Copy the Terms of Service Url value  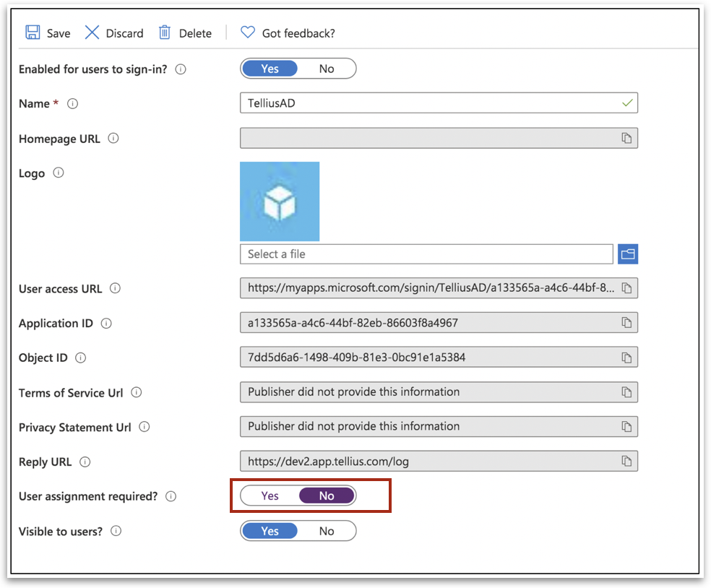[626, 392]
